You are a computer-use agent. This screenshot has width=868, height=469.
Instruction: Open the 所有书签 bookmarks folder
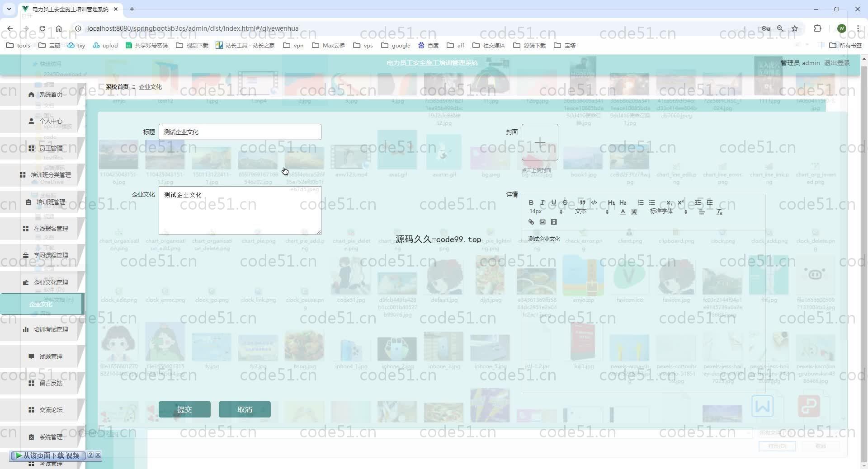846,45
